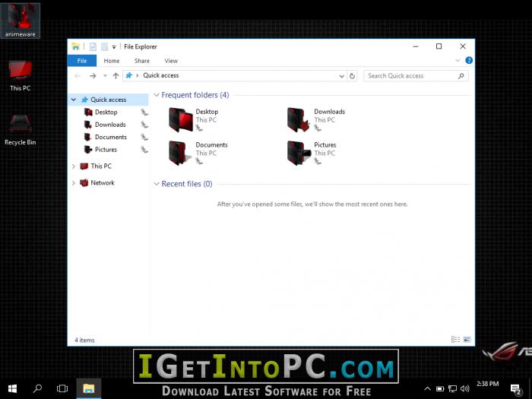
Task: Click the pin icon beside Pictures in sidebar
Action: pos(144,150)
